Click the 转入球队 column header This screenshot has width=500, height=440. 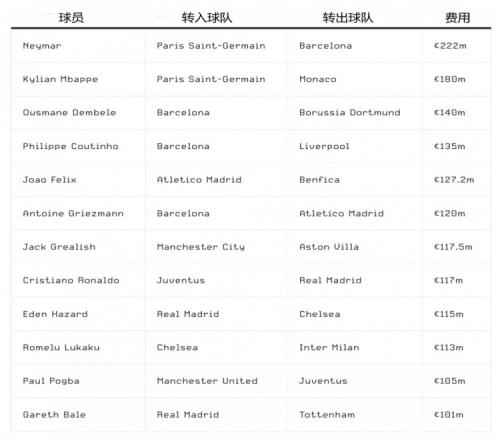[207, 18]
